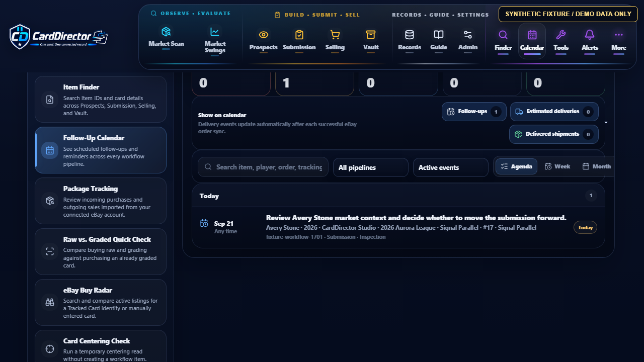Toggle Delivered shipments on calendar
The image size is (644, 362).
tap(554, 134)
